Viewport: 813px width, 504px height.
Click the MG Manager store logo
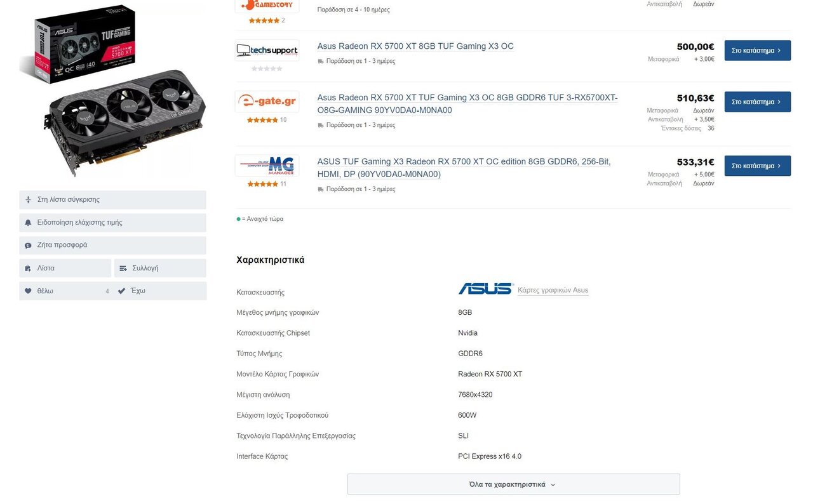pyautogui.click(x=267, y=166)
